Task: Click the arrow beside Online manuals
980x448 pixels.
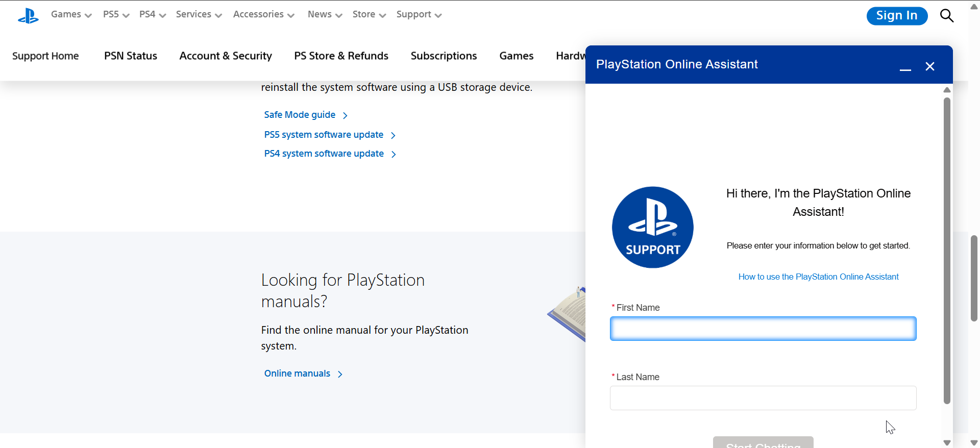Action: [x=340, y=374]
